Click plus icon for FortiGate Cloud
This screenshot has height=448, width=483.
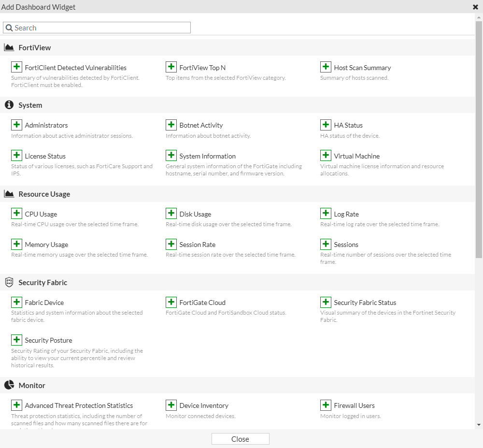pos(171,302)
